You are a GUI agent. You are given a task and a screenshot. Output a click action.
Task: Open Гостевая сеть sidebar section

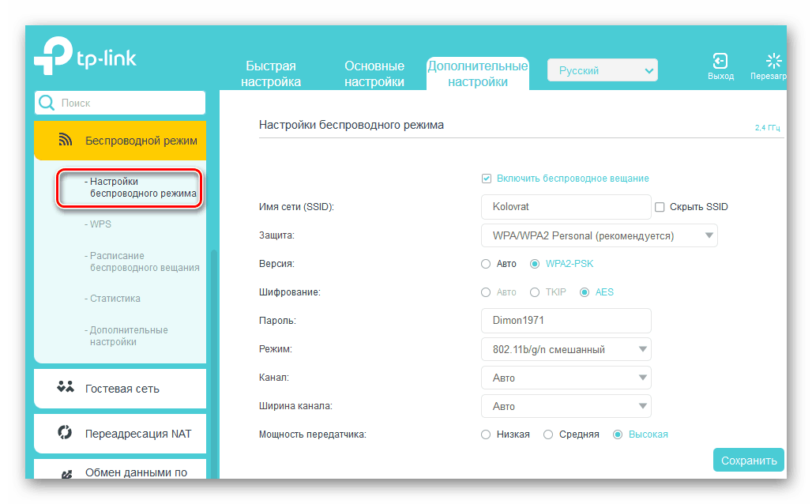(x=120, y=389)
